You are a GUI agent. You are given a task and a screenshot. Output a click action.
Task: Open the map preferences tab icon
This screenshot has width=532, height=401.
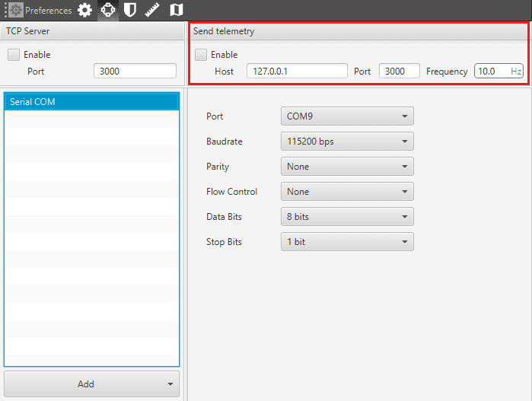click(x=177, y=10)
